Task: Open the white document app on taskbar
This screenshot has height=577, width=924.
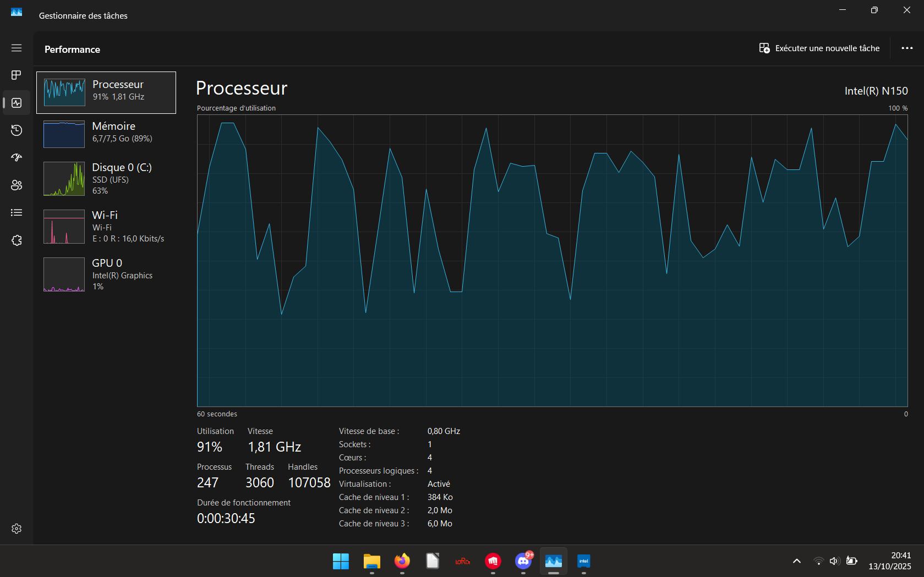Action: [x=433, y=561]
